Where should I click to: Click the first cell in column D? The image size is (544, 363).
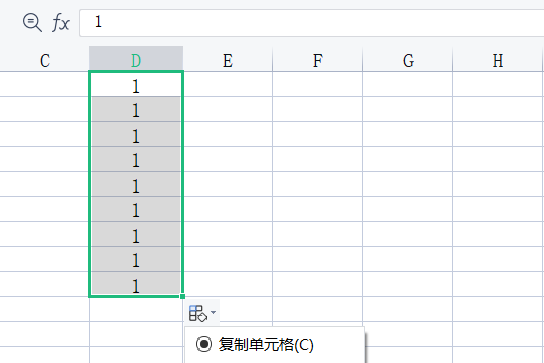pos(136,84)
